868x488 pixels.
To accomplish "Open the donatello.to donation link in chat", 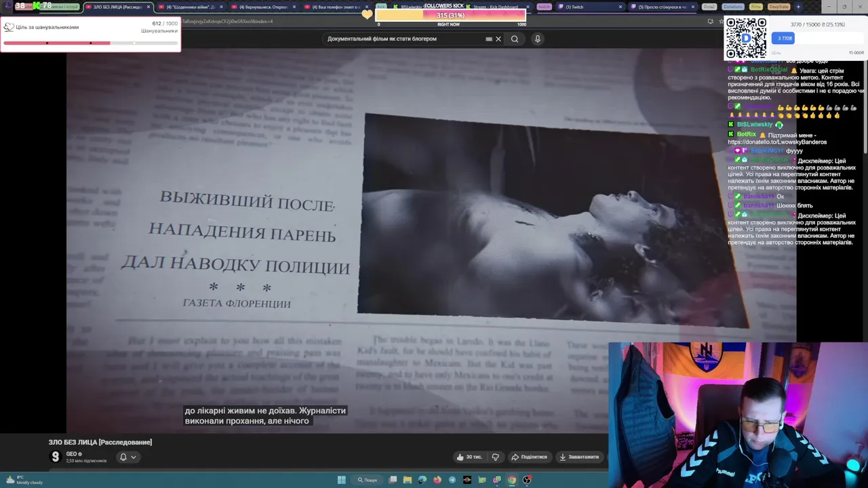I will tap(777, 142).
